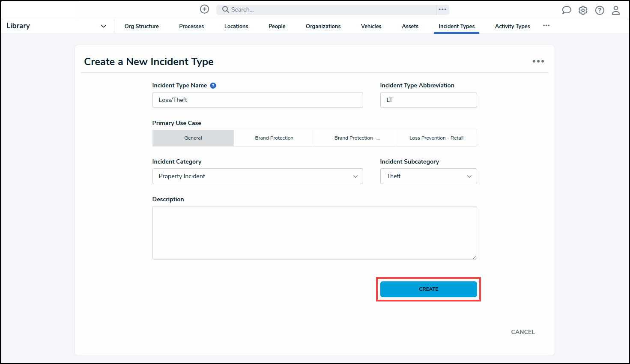Expand the Incident Subcategory dropdown
The image size is (630, 364).
click(x=428, y=176)
